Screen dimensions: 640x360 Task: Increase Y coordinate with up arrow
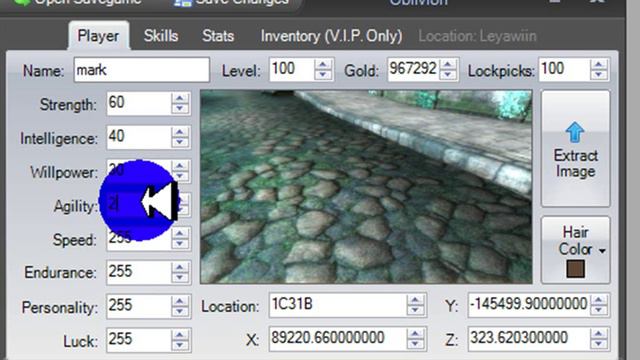click(599, 300)
